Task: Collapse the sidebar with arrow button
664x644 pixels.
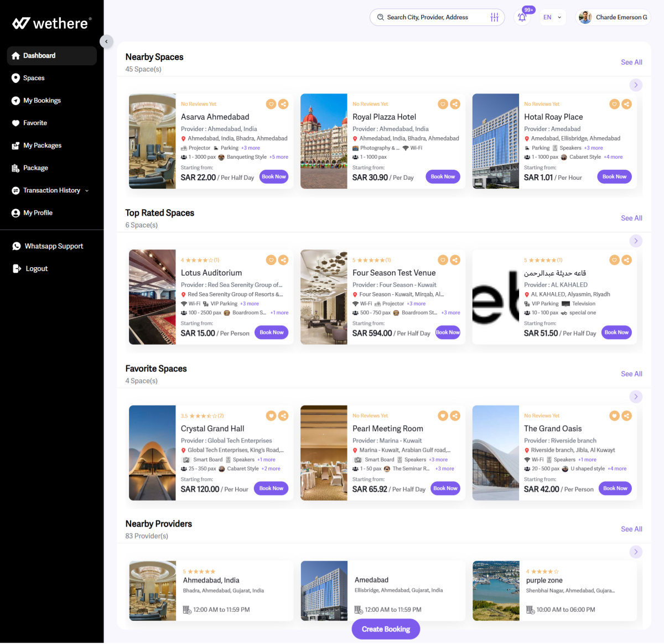Action: point(106,41)
